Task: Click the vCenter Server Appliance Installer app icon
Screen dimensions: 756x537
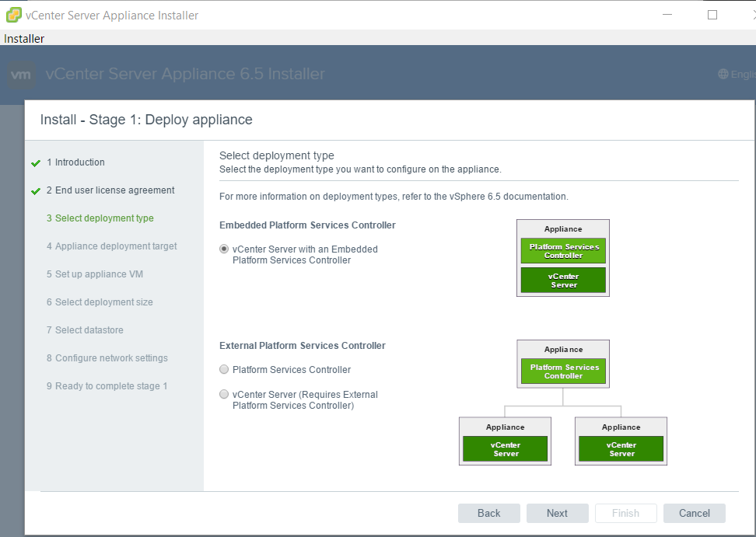Action: [x=13, y=15]
